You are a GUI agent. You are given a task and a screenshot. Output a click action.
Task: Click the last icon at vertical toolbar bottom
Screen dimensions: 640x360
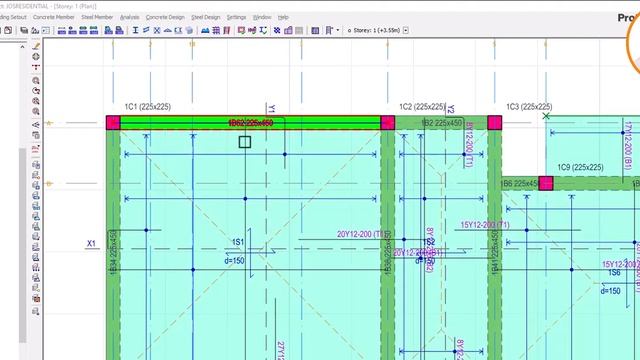pyautogui.click(x=36, y=311)
